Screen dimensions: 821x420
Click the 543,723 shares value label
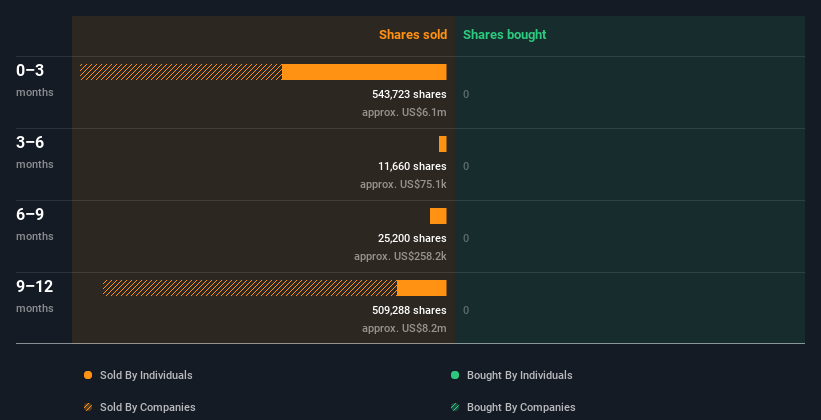click(x=409, y=95)
